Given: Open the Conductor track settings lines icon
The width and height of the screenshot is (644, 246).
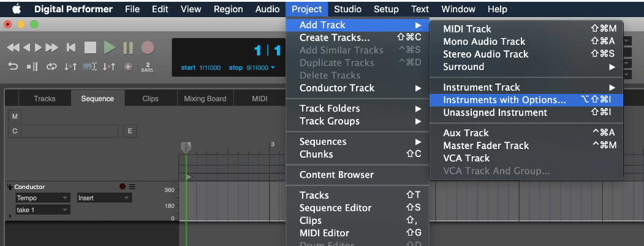Looking at the screenshot, I should [x=132, y=186].
